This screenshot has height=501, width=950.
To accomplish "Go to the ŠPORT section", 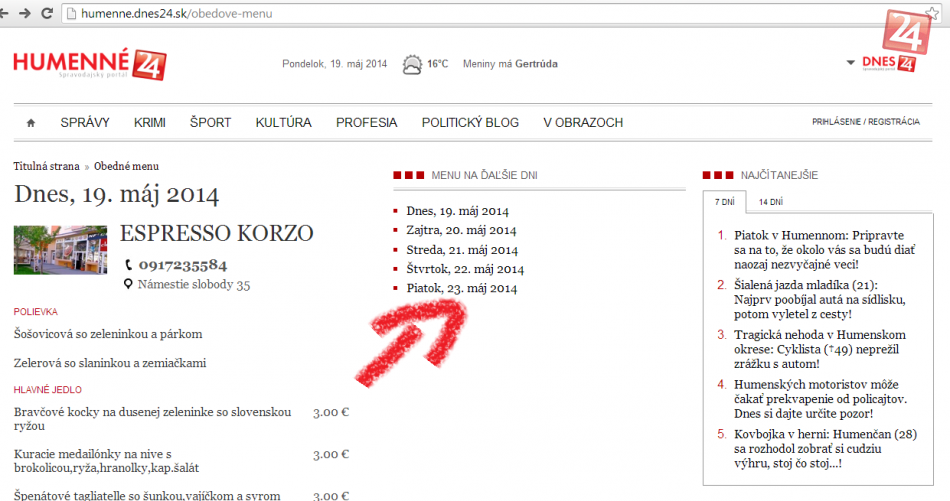I will point(210,123).
